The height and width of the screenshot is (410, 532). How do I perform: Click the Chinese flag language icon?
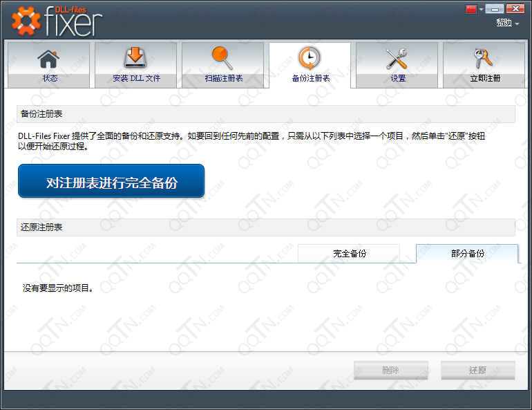[472, 9]
